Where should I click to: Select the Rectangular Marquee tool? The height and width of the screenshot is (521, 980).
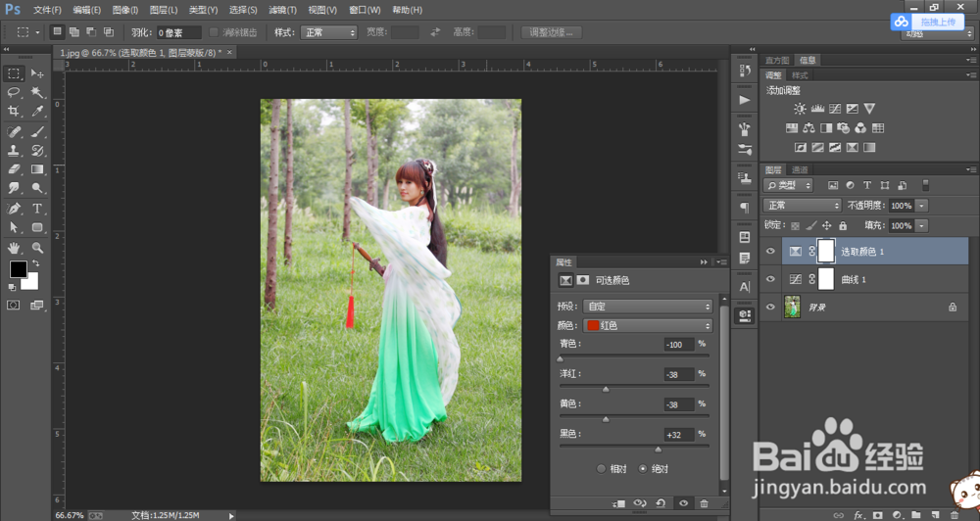pyautogui.click(x=13, y=73)
